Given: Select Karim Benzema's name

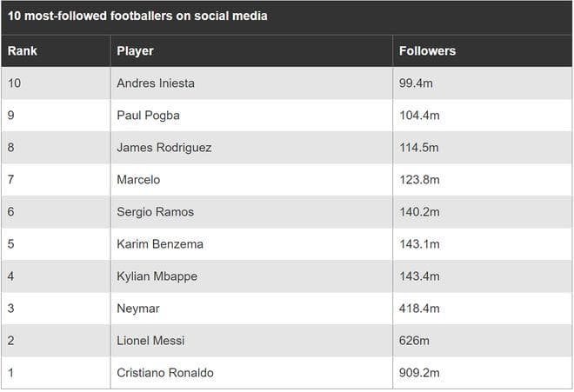Looking at the screenshot, I should 160,244.
